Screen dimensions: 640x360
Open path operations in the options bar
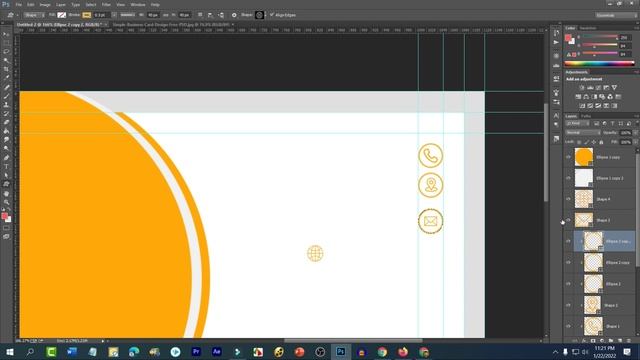click(x=200, y=15)
